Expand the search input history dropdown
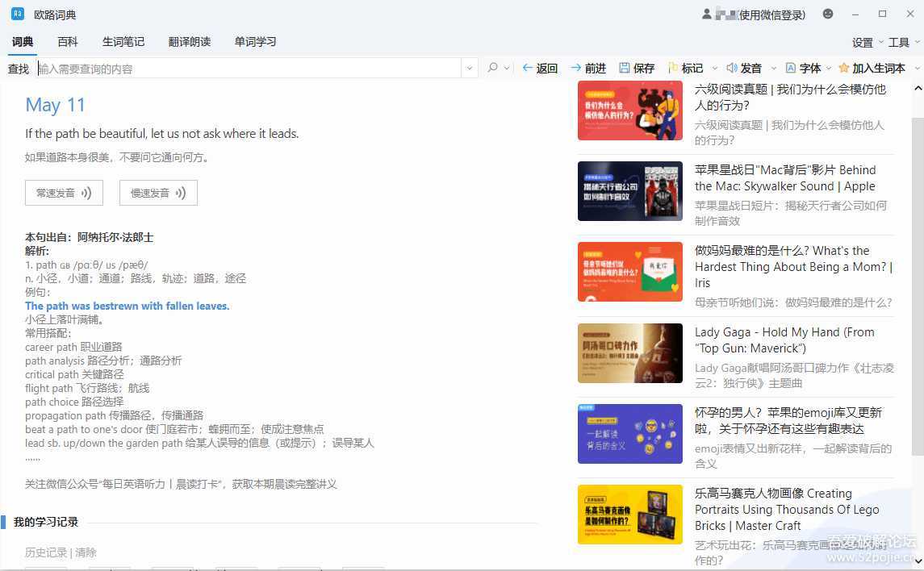 pos(470,69)
